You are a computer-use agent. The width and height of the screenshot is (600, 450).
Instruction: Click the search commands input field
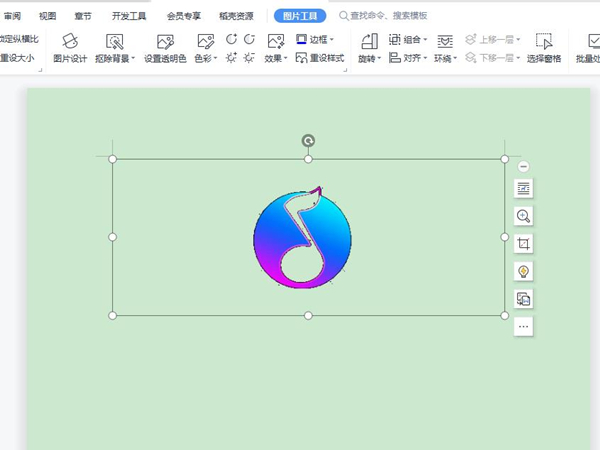[388, 16]
